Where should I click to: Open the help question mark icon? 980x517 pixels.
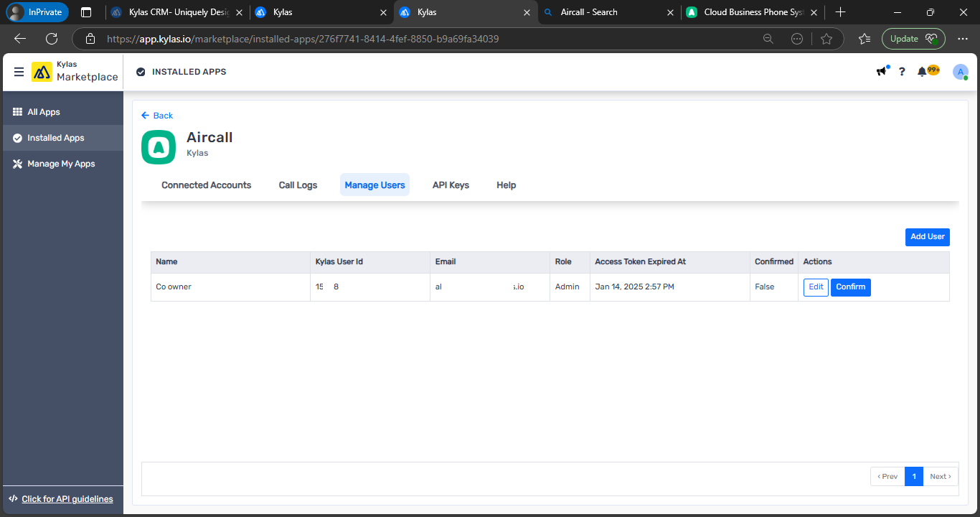902,72
